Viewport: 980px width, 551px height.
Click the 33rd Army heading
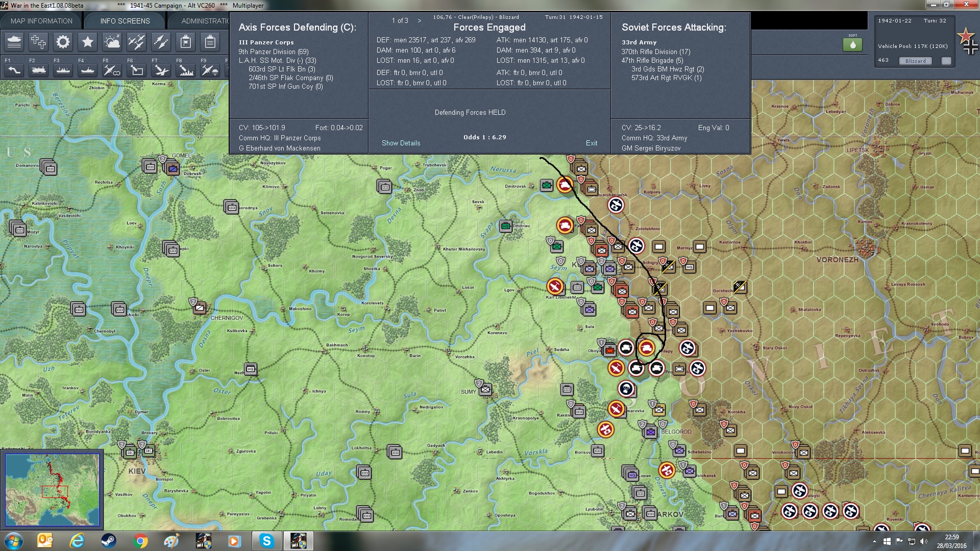coord(639,42)
